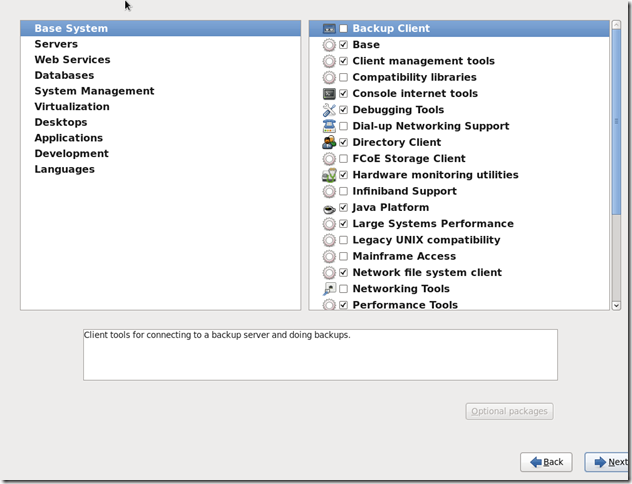Toggle Large Systems Performance checkbox
This screenshot has height=484, width=632.
click(343, 224)
